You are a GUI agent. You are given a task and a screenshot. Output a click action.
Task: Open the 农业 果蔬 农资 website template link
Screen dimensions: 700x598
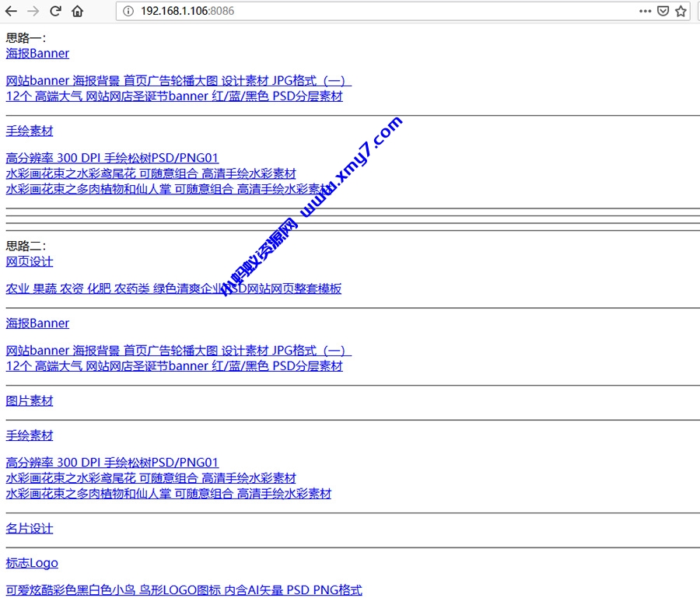coord(173,289)
